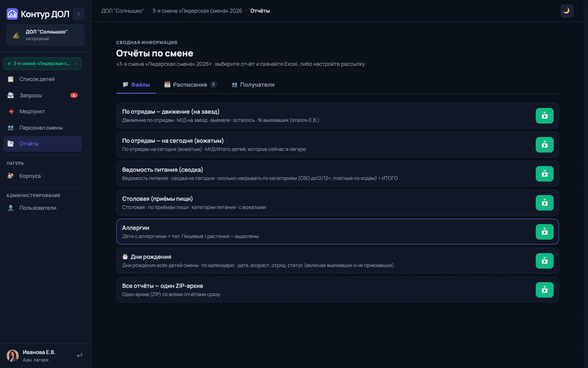
Task: Open Запросы in sidebar
Action: (x=42, y=95)
